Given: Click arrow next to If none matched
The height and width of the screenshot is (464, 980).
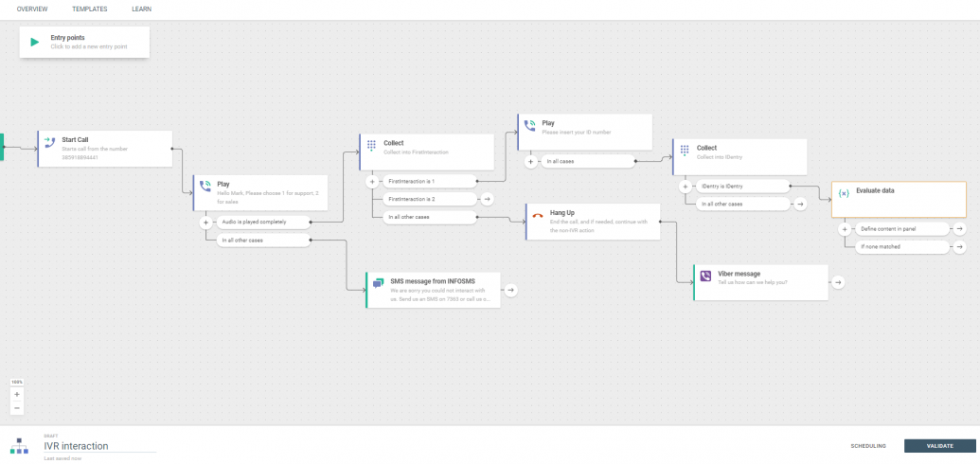Looking at the screenshot, I should 959,247.
